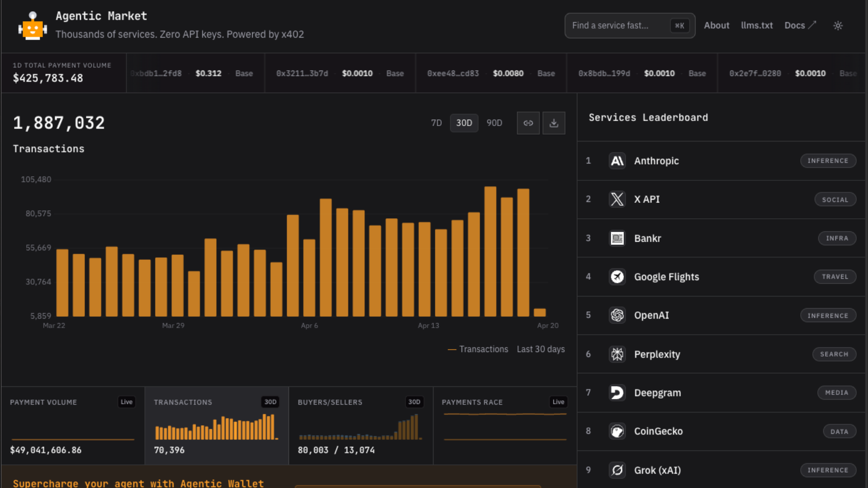The width and height of the screenshot is (868, 488).
Task: Click the Docs external-link arrow icon
Action: point(812,25)
